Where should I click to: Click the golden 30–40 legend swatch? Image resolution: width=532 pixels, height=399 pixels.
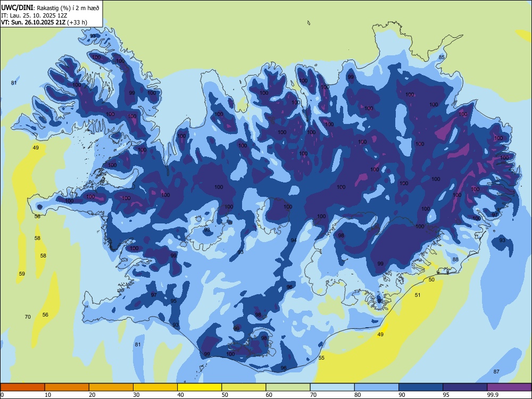(x=155, y=387)
